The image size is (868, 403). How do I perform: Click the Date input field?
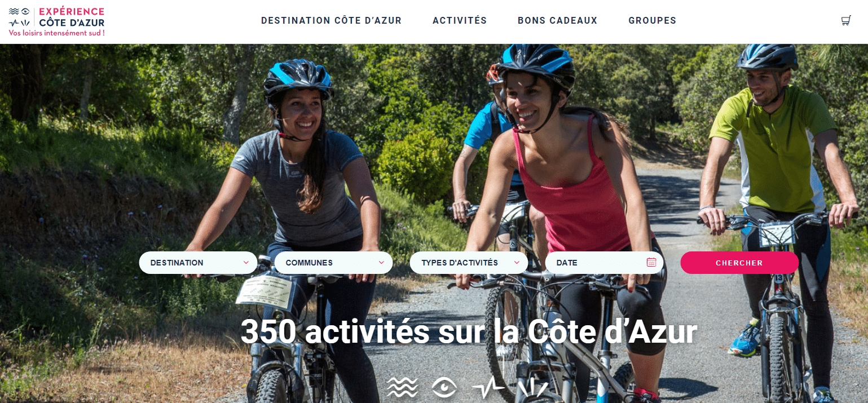(604, 263)
